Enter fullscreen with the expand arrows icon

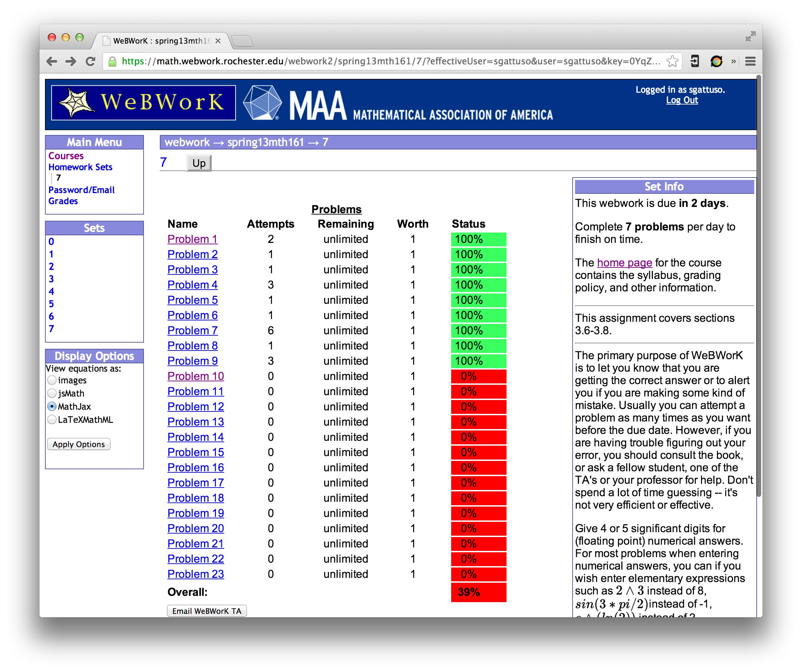point(750,36)
